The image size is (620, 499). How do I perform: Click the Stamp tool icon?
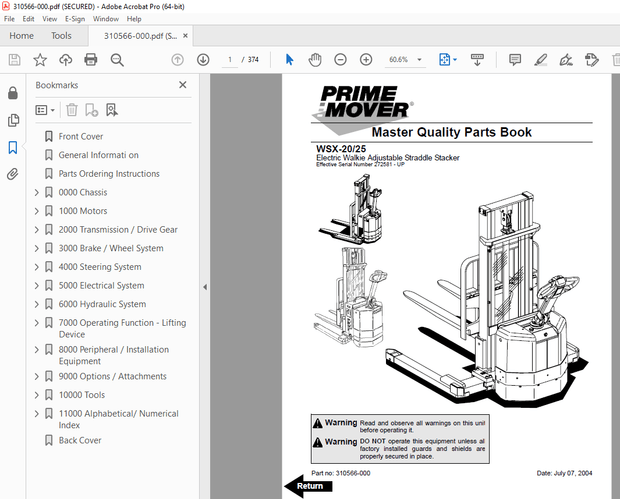coord(592,60)
